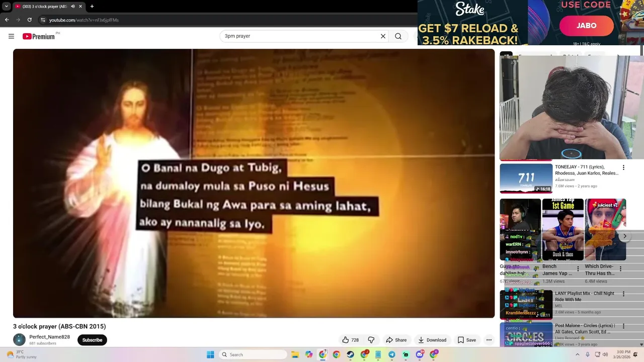The height and width of the screenshot is (362, 644).
Task: Open options for TONEEJAY 711 video
Action: tap(623, 167)
